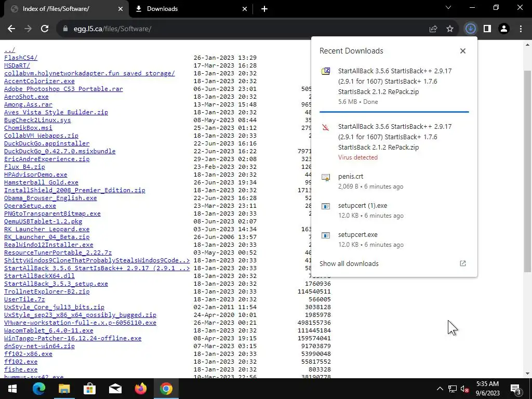Launch Microsoft Edge from taskbar
The width and height of the screenshot is (532, 399).
point(38,389)
